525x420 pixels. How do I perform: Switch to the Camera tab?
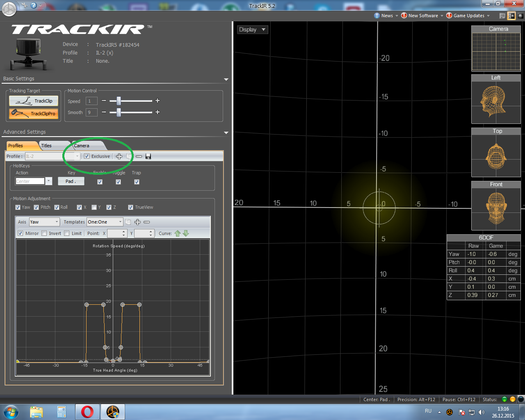[88, 146]
